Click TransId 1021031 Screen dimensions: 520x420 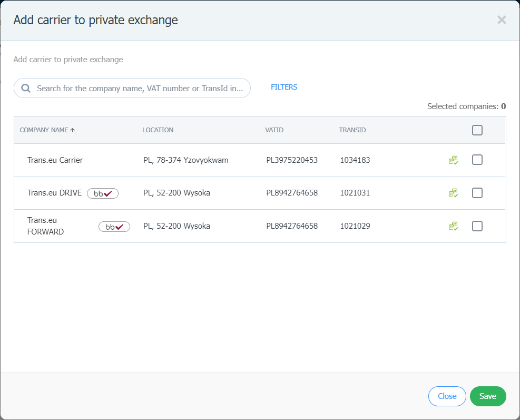click(x=355, y=193)
